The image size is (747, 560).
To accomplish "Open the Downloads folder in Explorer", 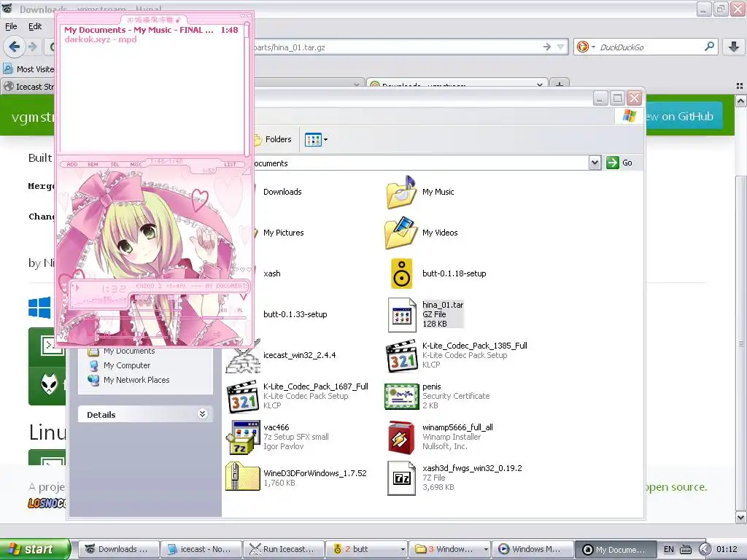I will point(282,192).
